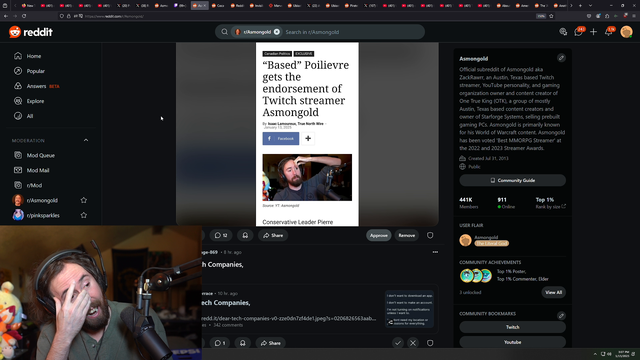Open mod shield actions on first post
The height and width of the screenshot is (360, 640).
(x=430, y=235)
